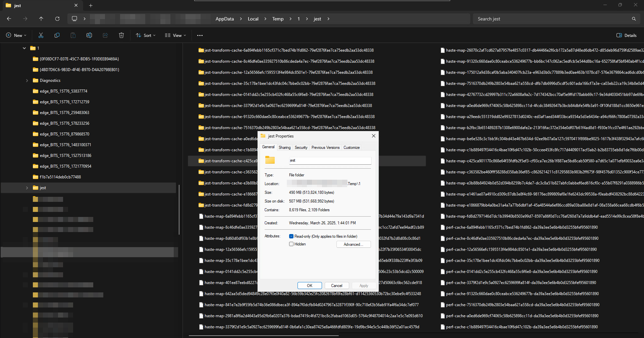Click the OK button
644x338 pixels.
(x=310, y=286)
